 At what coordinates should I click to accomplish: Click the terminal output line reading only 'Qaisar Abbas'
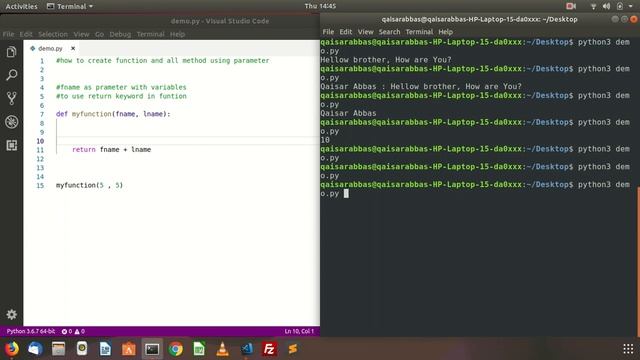click(x=348, y=113)
